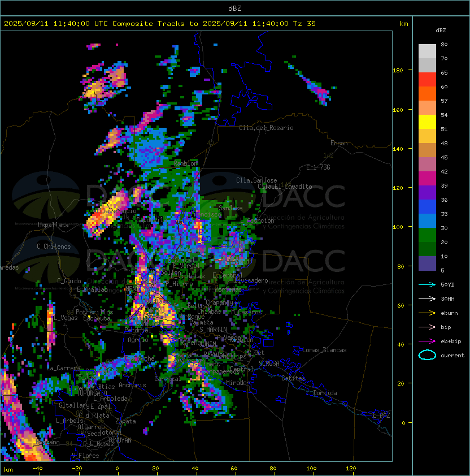Click the legend value 57

(444, 101)
